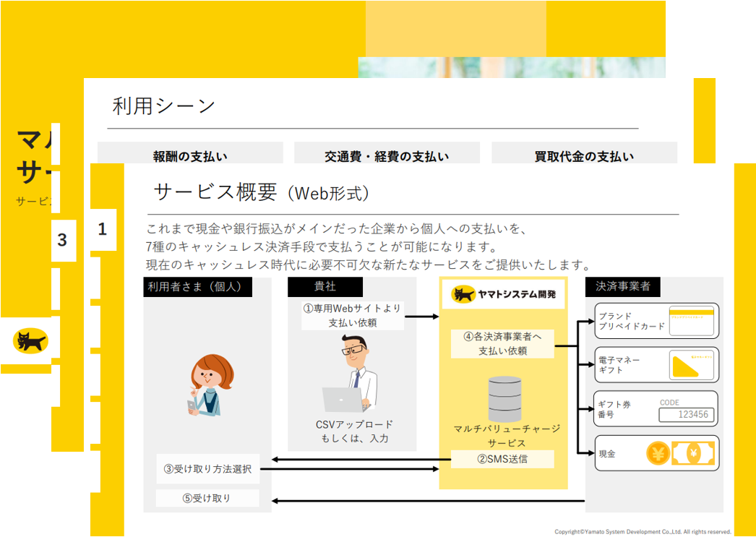Click the ヤマトシステム開発 logo in the diagram
The image size is (756, 537).
[503, 294]
